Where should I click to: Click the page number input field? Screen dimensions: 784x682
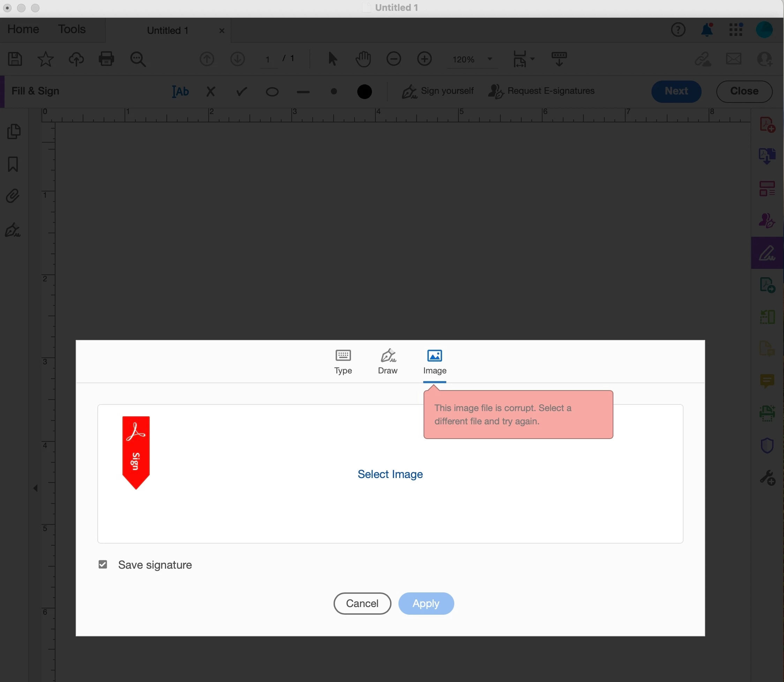[x=268, y=59]
